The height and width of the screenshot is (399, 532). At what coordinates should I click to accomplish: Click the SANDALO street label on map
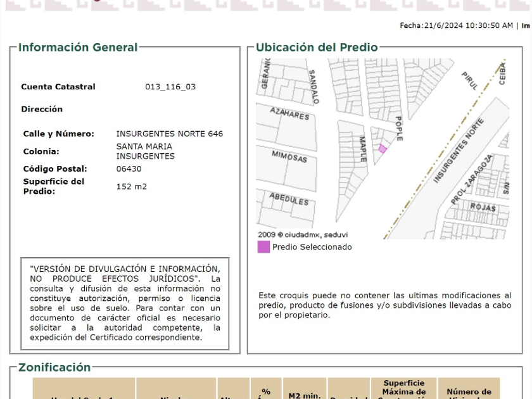[x=314, y=87]
